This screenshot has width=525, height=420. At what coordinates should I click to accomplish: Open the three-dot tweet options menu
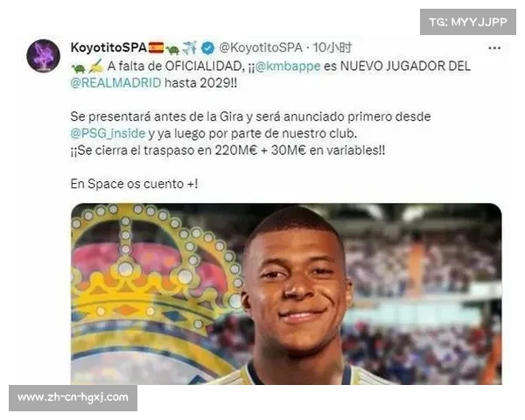[x=494, y=48]
